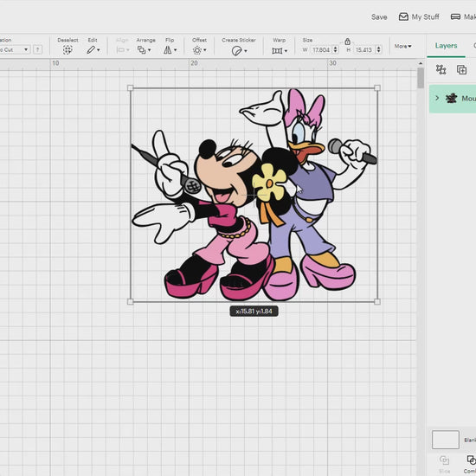Click the Group icon in Layers panel

(441, 69)
